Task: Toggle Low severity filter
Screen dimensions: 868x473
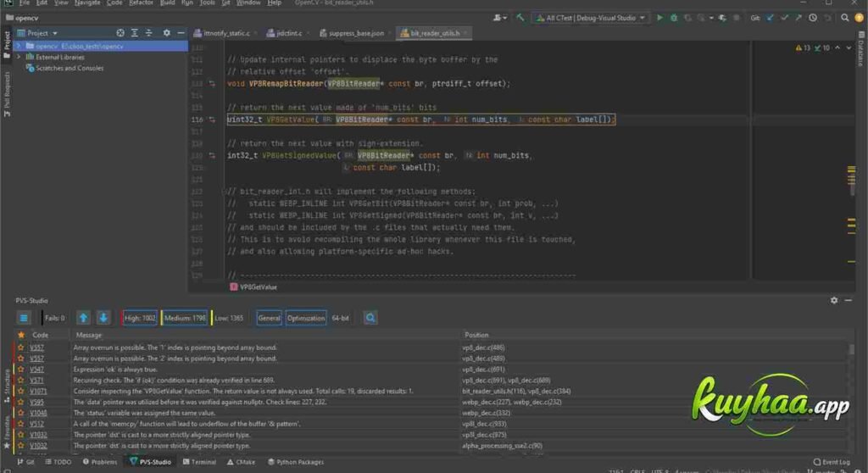Action: tap(228, 318)
